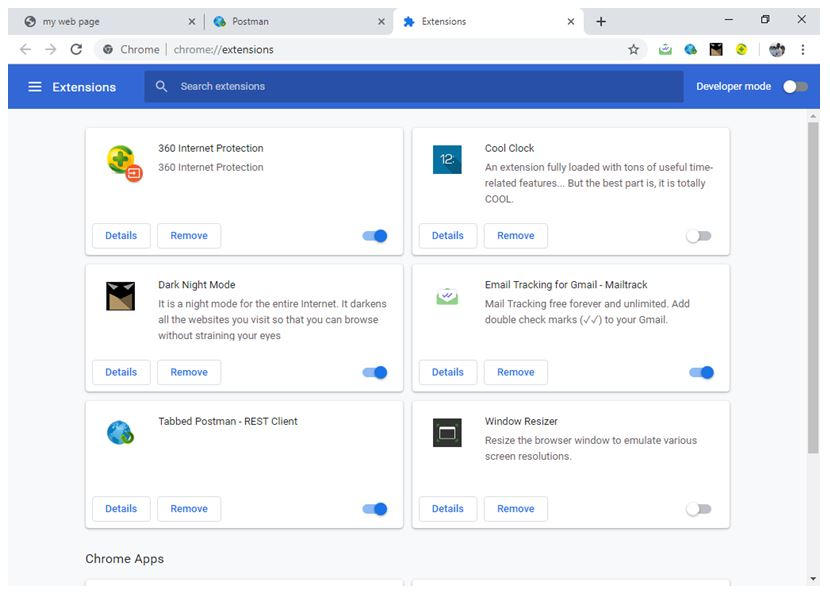Viewport: 830px width, 603px height.
Task: Disable the Mailtrack extension toggle
Action: 701,372
